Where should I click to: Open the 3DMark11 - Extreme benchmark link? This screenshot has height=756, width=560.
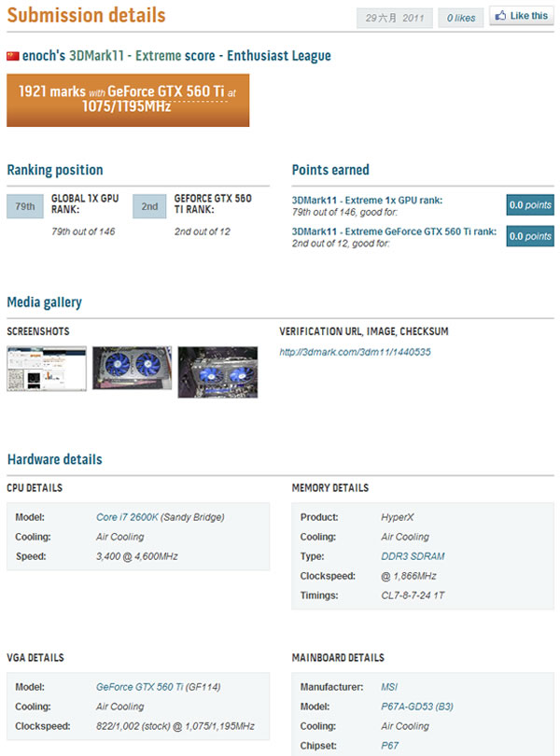(x=125, y=56)
